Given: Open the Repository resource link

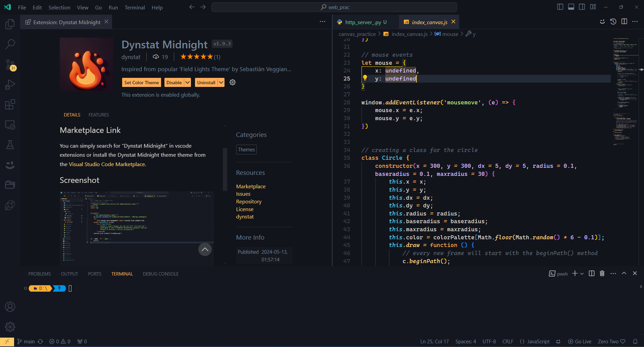Looking at the screenshot, I should tap(249, 201).
